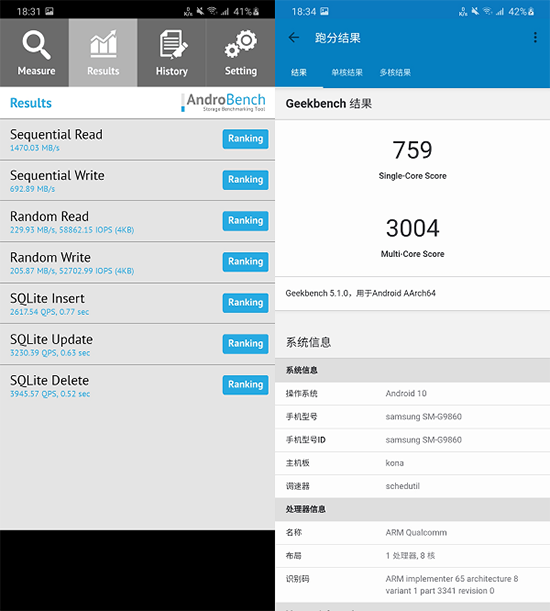Open Ranking for SQLite Update

[x=246, y=344]
